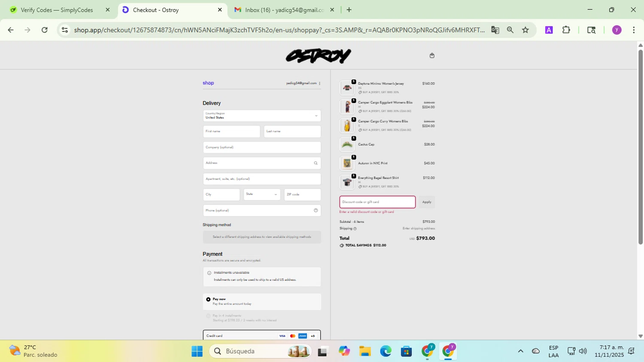Bookmark this checkout page
This screenshot has height=362, width=644.
(526, 30)
